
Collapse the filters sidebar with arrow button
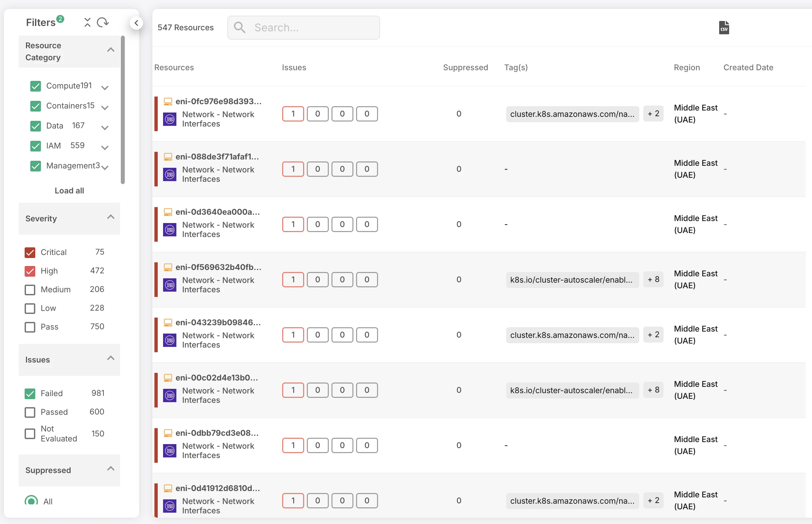(136, 23)
